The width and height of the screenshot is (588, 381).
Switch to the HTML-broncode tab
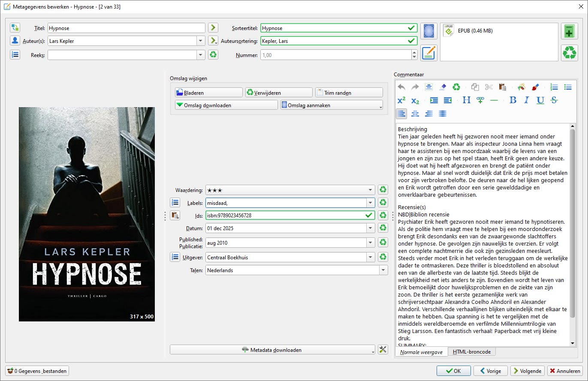point(472,352)
